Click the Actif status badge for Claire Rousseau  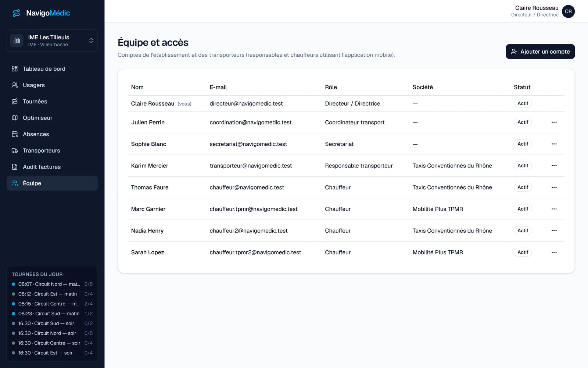pos(523,103)
